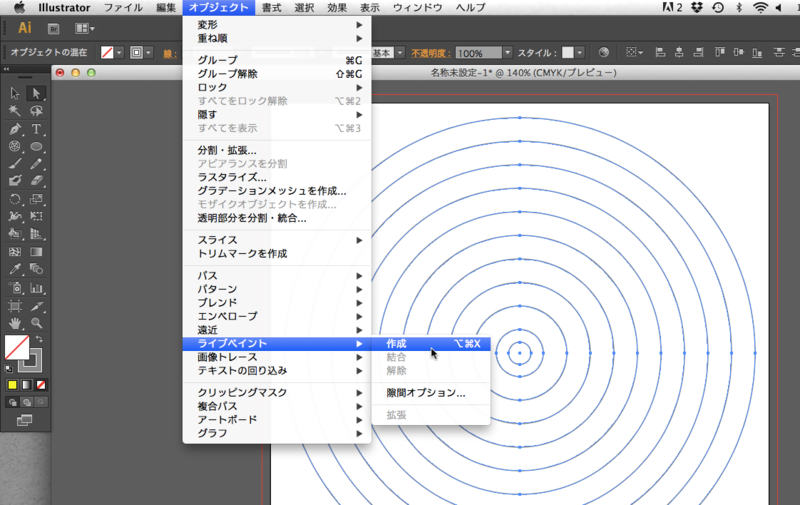Open fill swatch dropdown in control bar
This screenshot has height=505, width=800.
pos(119,53)
